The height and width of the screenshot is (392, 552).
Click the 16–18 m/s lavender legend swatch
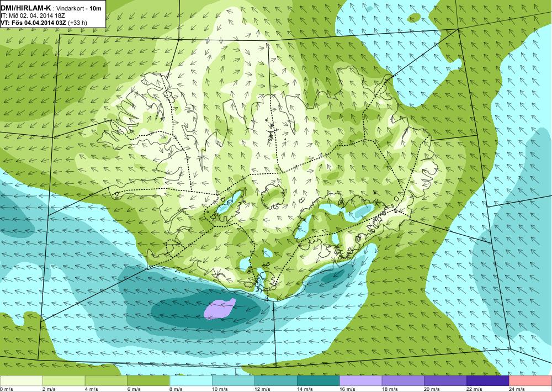point(360,381)
